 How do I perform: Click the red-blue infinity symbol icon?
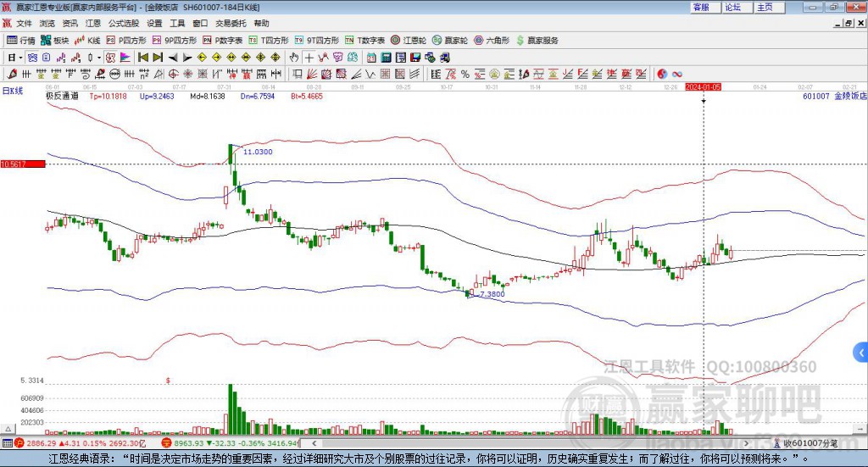coord(677,74)
